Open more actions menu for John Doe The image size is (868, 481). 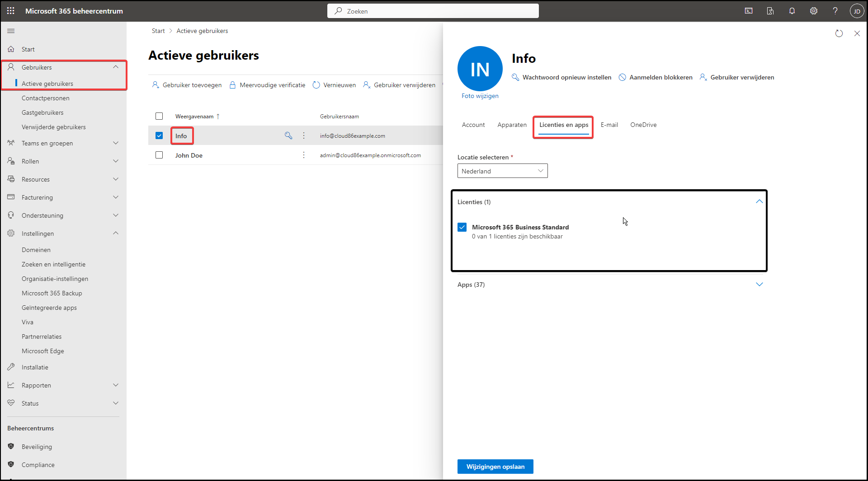click(x=304, y=155)
